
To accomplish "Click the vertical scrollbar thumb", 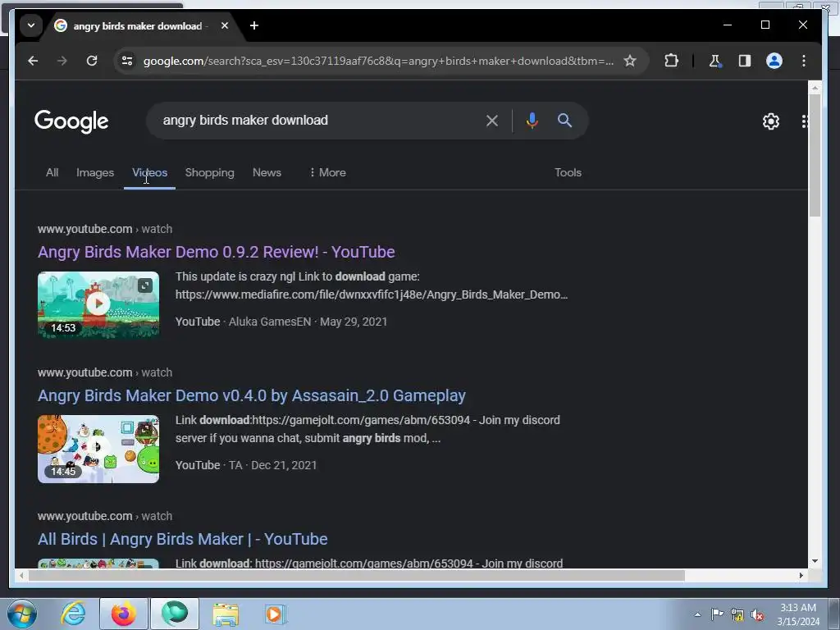I will (815, 155).
